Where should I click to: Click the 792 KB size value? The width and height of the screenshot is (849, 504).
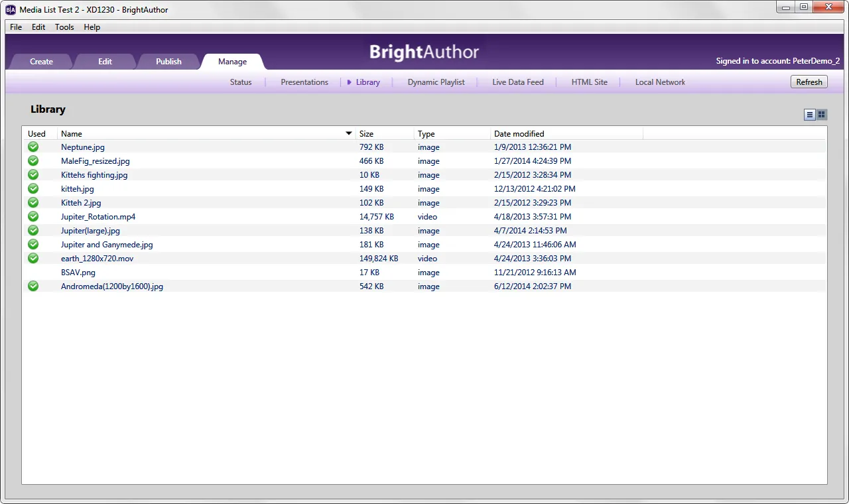click(371, 147)
